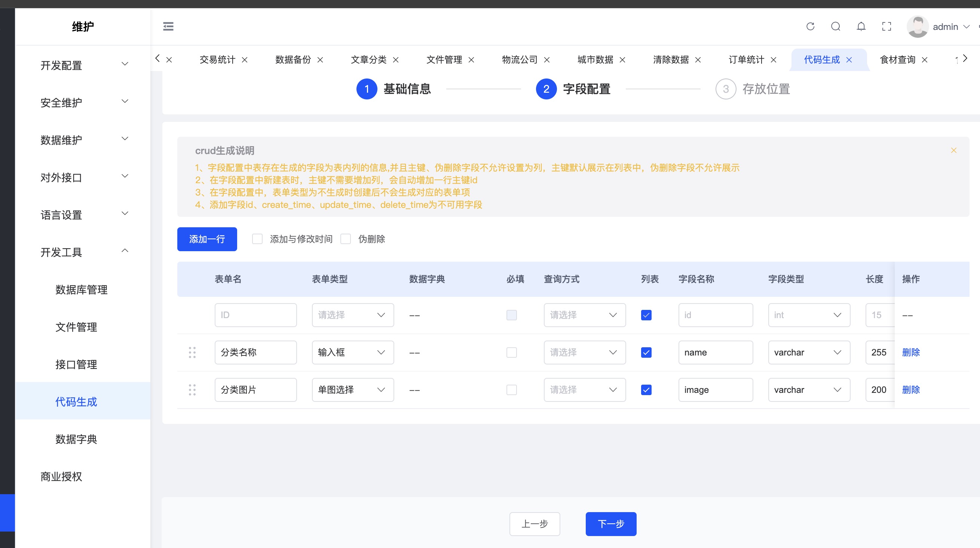Open 接口管理 in sidebar

coord(83,364)
